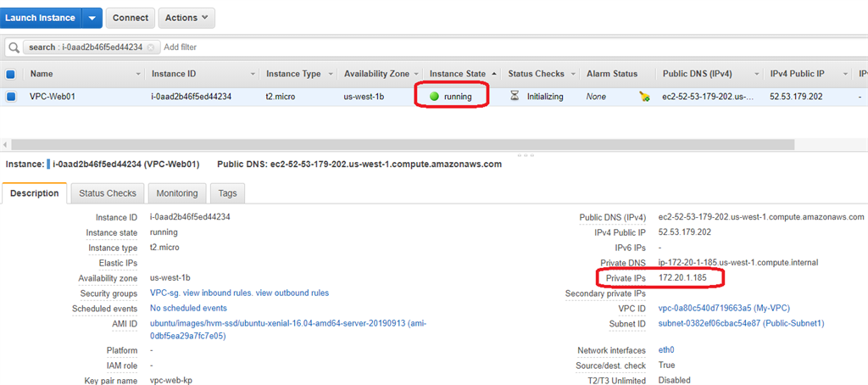Sort by Instance State column arrow

coord(494,74)
